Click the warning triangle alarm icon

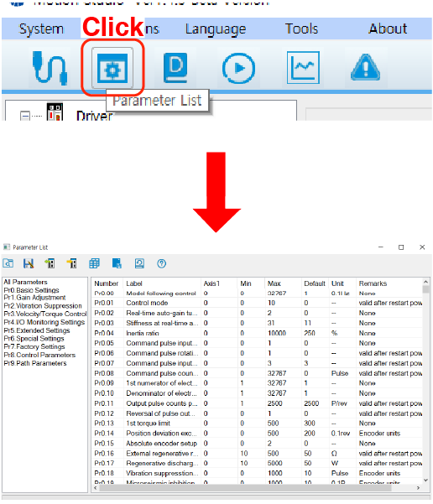[x=365, y=67]
